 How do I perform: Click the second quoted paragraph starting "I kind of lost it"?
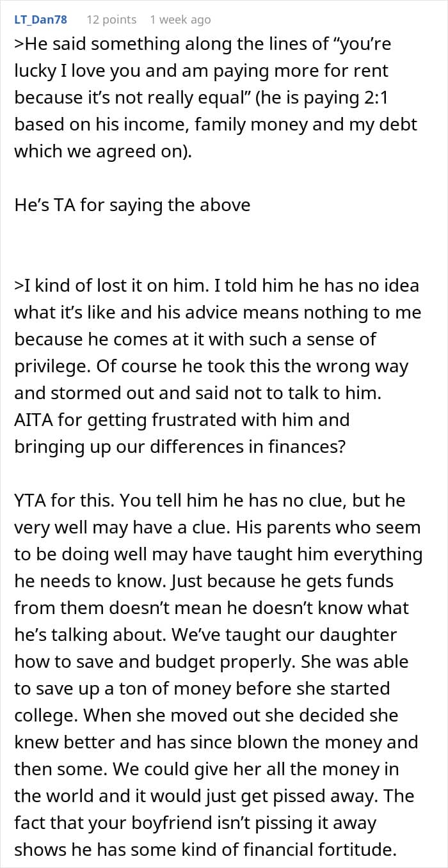click(218, 366)
